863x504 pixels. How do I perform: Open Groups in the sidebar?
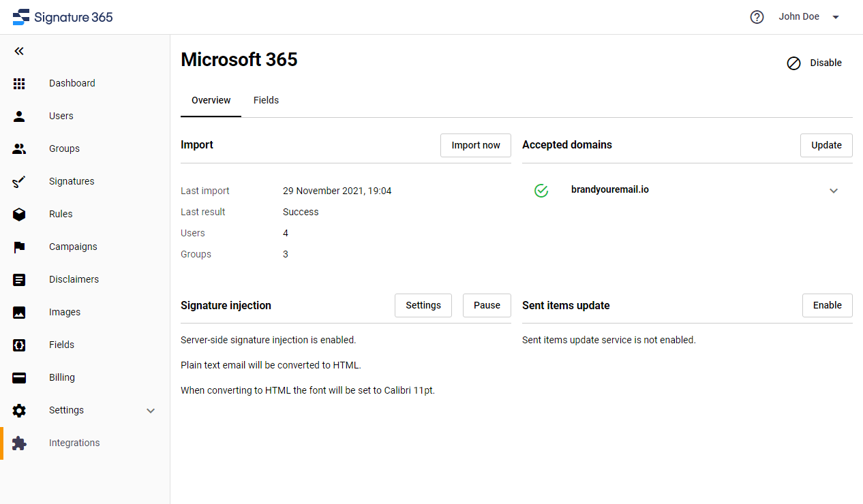click(64, 148)
